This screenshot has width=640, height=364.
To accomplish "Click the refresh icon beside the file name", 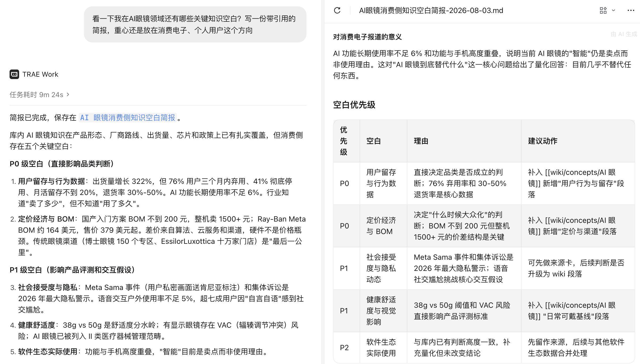I will point(337,11).
